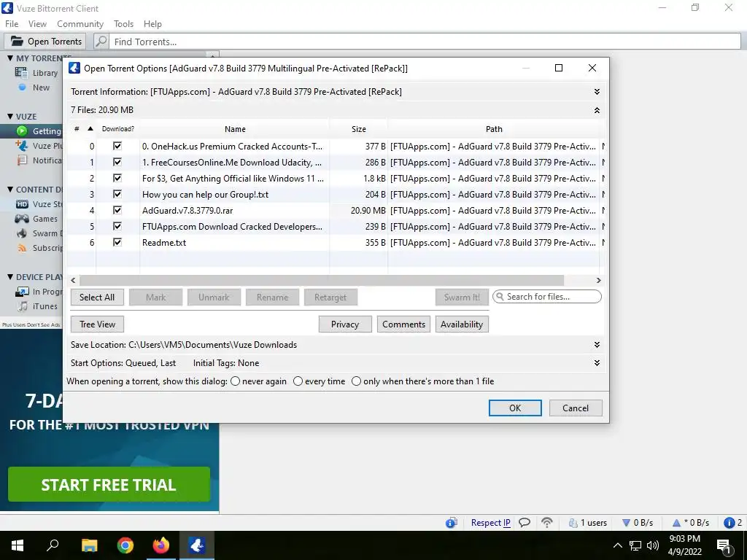Open the Notifications sidebar icon
This screenshot has width=747, height=560.
coord(22,160)
